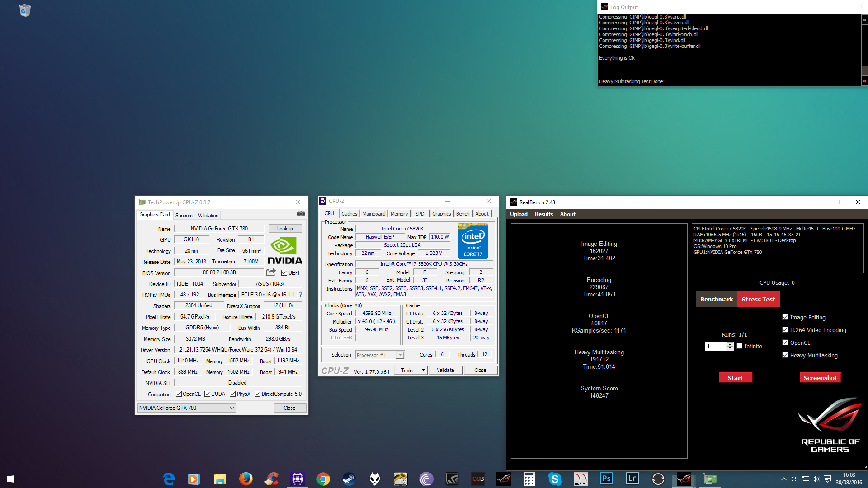
Task: Open the GPU selection dropdown in GPU-Z
Action: click(186, 408)
